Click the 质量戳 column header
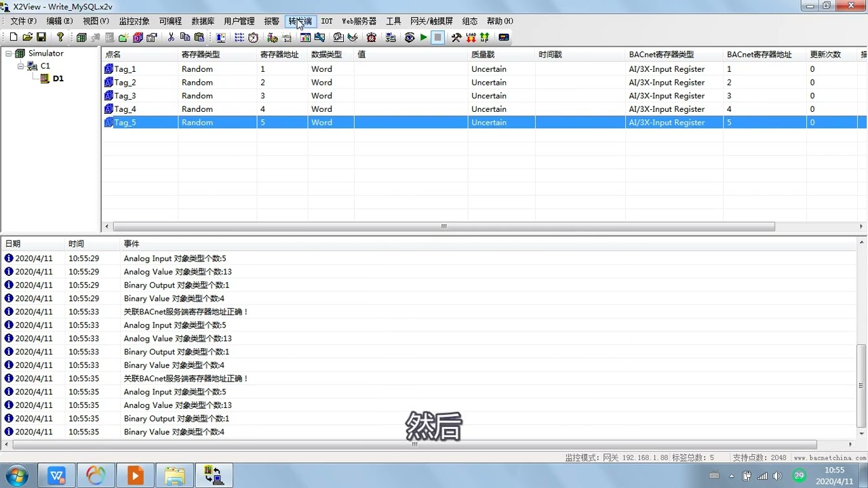 click(x=501, y=55)
